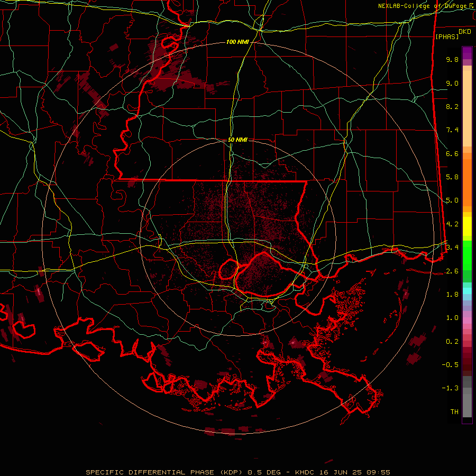Screen dimensions: 476x476
Task: Click the "0.5 DEG" elevation angle text
Action: [x=264, y=472]
